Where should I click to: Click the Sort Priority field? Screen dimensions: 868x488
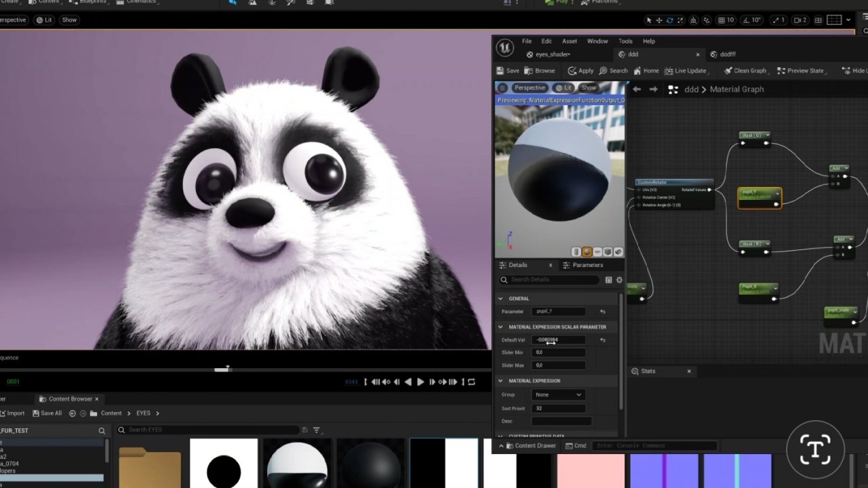559,408
